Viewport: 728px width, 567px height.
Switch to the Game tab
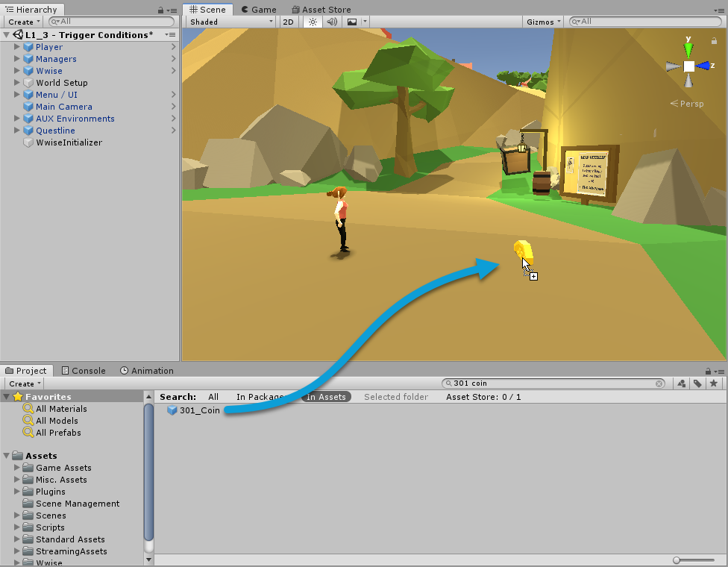click(x=258, y=10)
